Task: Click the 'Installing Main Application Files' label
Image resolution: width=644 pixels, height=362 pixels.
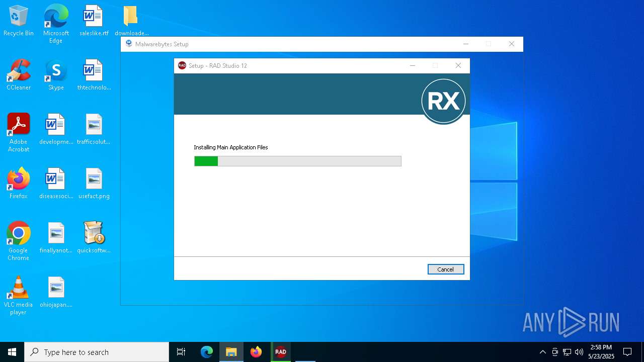Action: point(231,147)
